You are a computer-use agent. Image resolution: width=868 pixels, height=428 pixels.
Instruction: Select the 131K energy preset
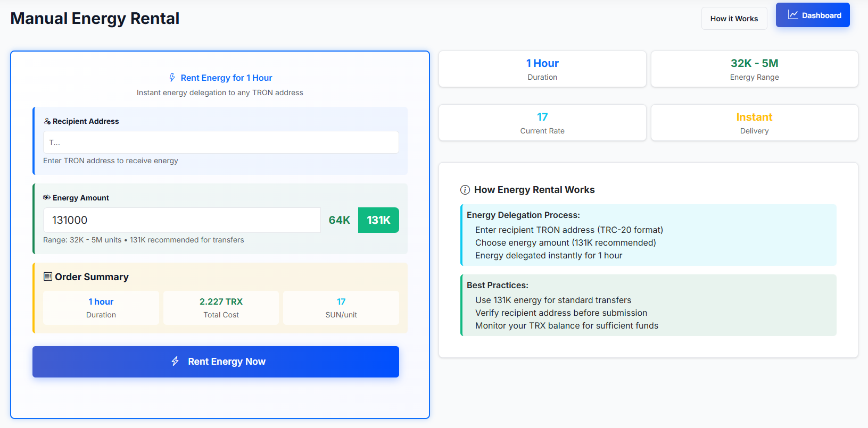[x=378, y=220]
